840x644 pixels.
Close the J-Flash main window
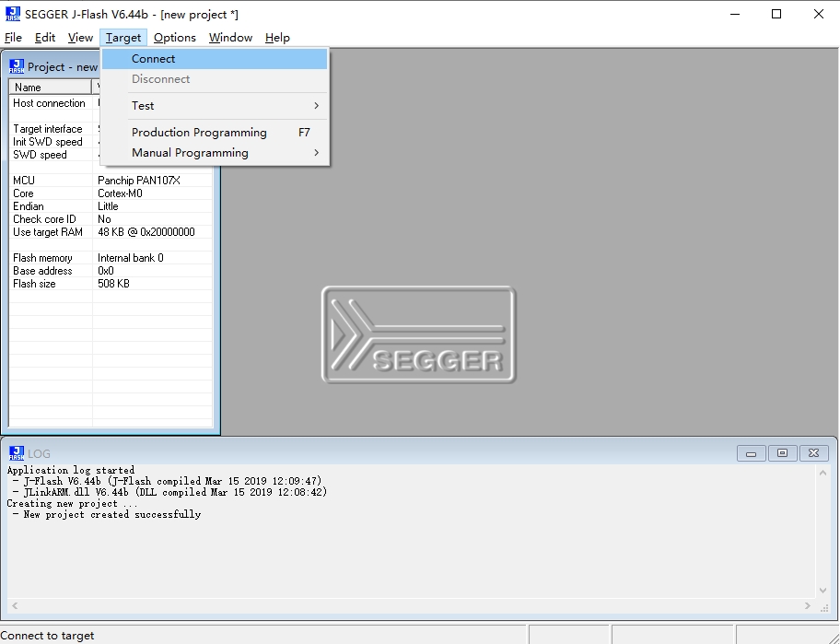click(819, 14)
